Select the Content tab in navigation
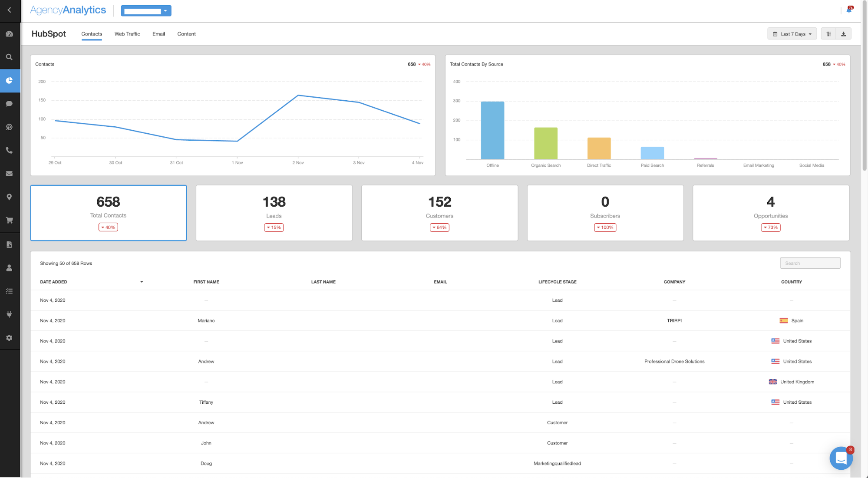Image resolution: width=868 pixels, height=478 pixels. pos(186,33)
